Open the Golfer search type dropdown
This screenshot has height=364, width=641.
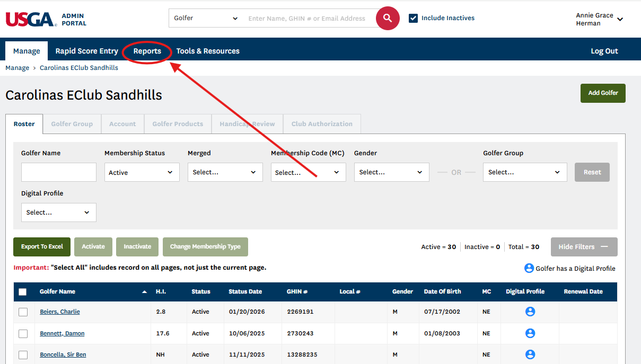pyautogui.click(x=206, y=19)
